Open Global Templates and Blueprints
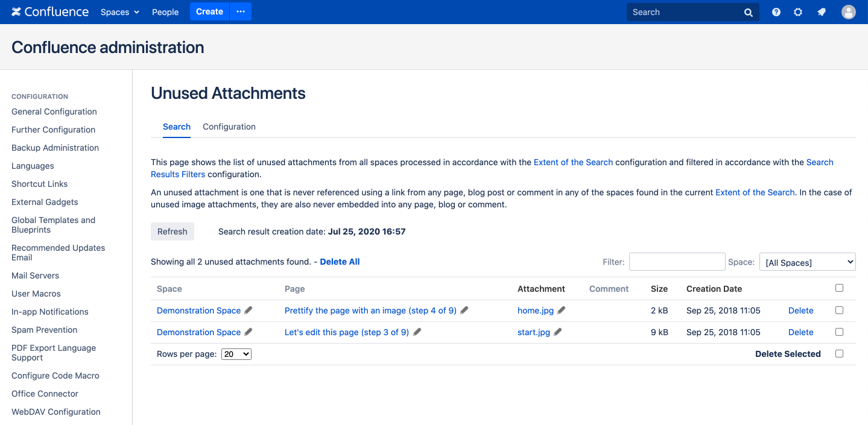The width and height of the screenshot is (868, 425). (53, 225)
